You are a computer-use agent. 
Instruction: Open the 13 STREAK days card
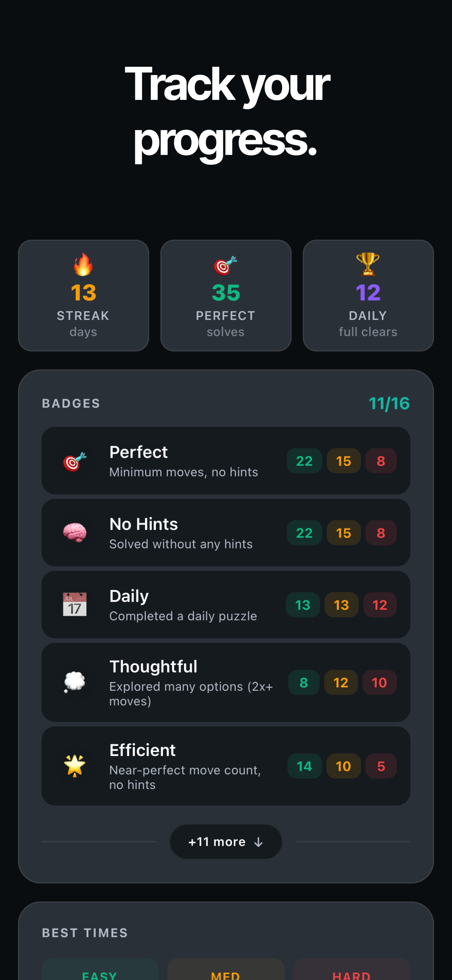83,295
